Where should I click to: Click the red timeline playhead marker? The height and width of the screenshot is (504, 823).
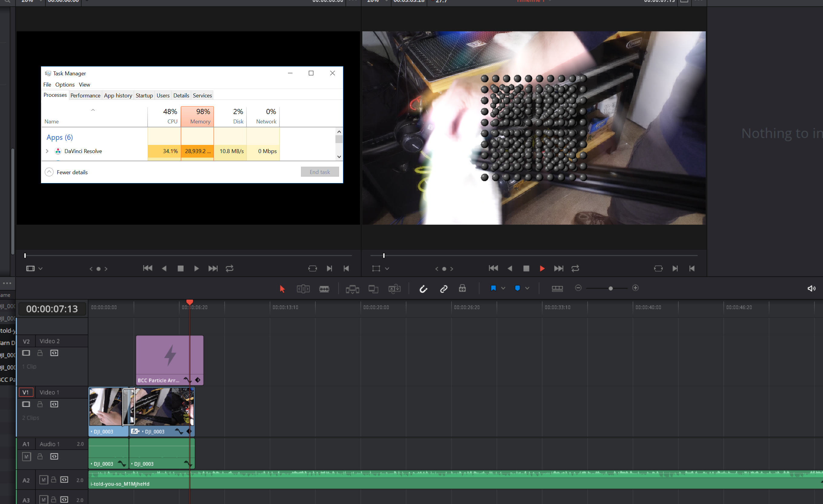tap(190, 302)
